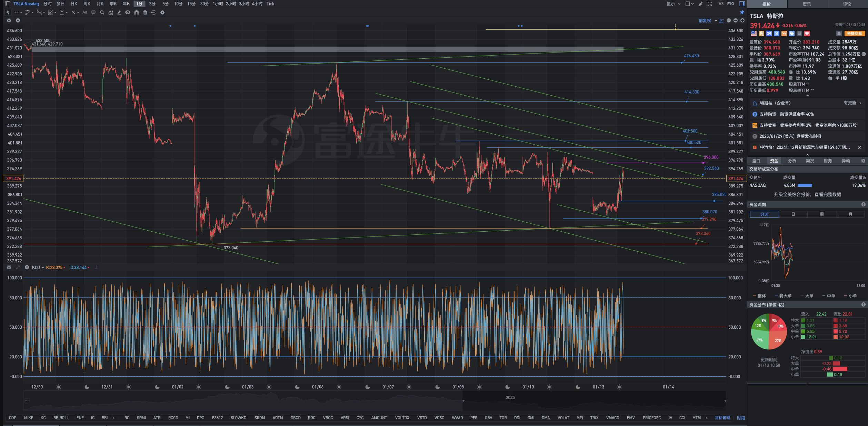Zoom in chart with plus icon
Image resolution: width=868 pixels, height=426 pixels.
(742, 21)
